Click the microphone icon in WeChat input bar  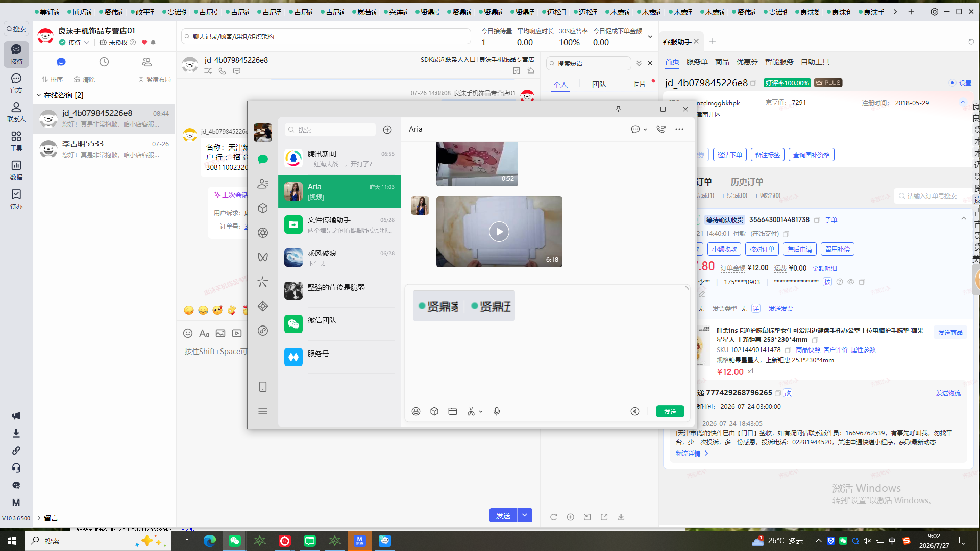(x=497, y=411)
